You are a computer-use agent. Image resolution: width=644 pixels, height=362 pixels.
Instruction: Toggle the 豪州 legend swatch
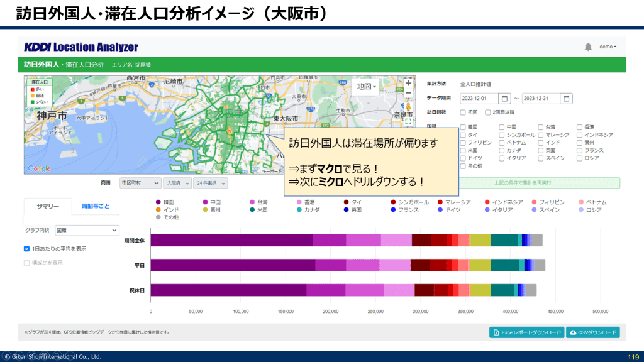coord(206,210)
